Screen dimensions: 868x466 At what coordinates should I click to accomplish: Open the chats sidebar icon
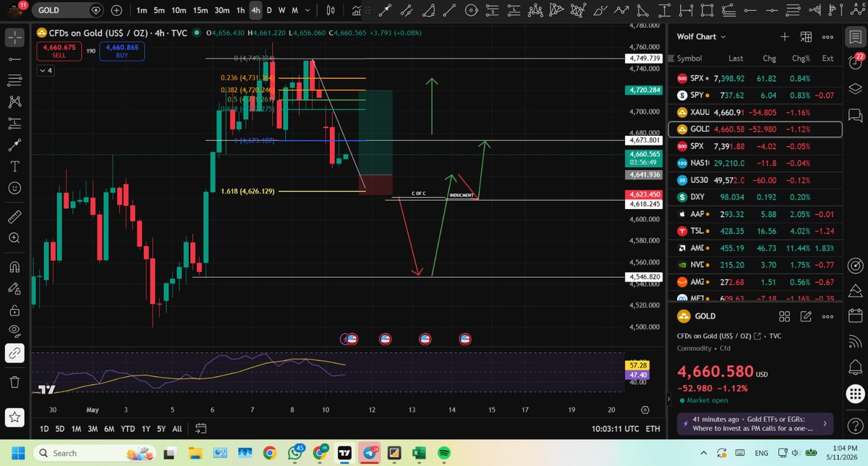click(854, 115)
